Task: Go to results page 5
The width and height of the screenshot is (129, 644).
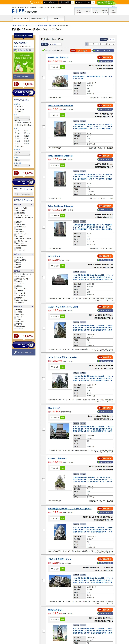Action: click(100, 44)
